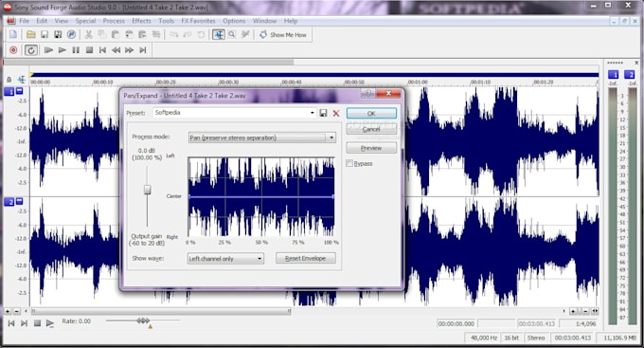This screenshot has width=644, height=348.
Task: Cut the selection with scissors icon
Action: point(88,35)
